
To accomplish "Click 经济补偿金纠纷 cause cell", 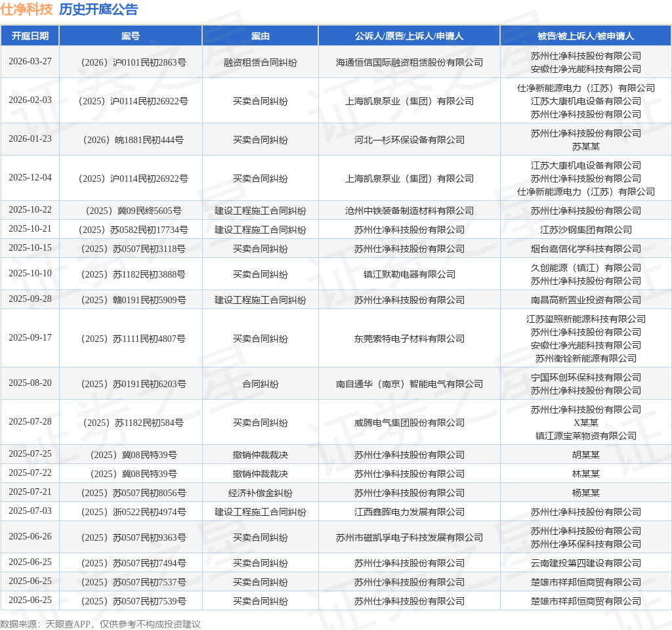I will 260,493.
